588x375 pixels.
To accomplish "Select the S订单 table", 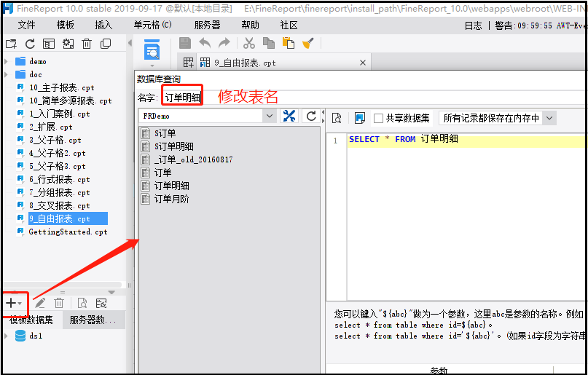I will pyautogui.click(x=165, y=133).
